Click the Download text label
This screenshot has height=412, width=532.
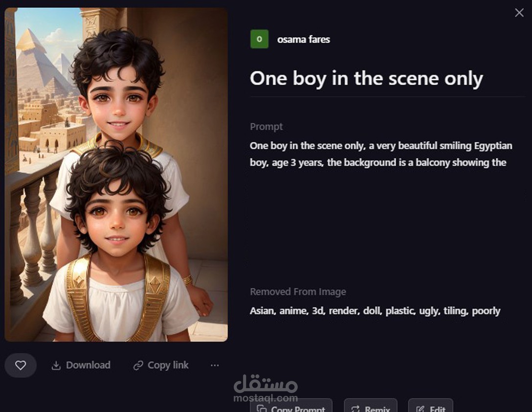click(x=88, y=365)
